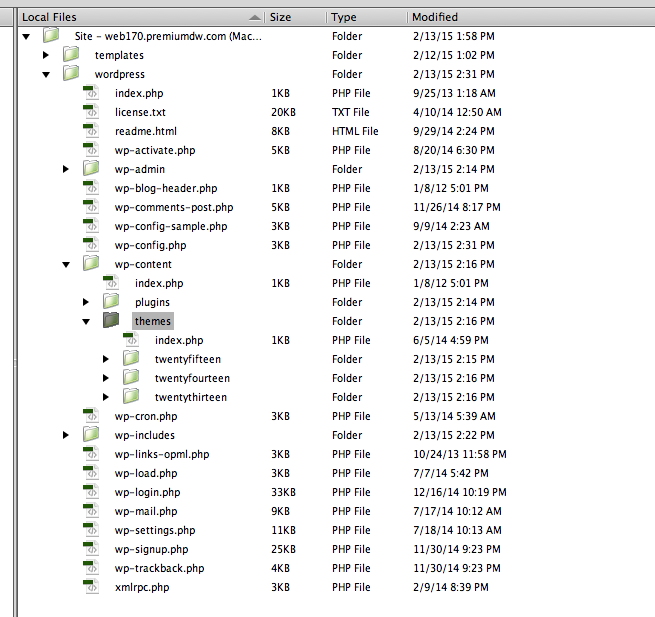Click the plugins folder icon

[111, 301]
